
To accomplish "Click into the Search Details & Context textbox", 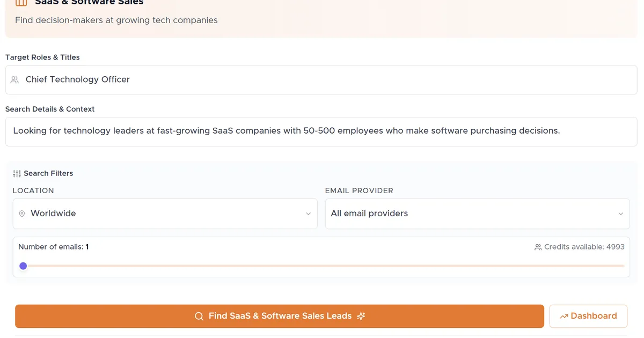I will (x=322, y=131).
